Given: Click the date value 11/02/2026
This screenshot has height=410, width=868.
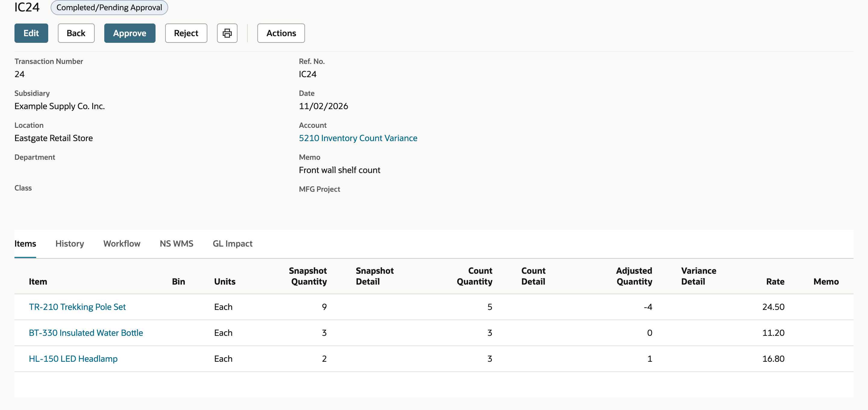Looking at the screenshot, I should coord(323,106).
